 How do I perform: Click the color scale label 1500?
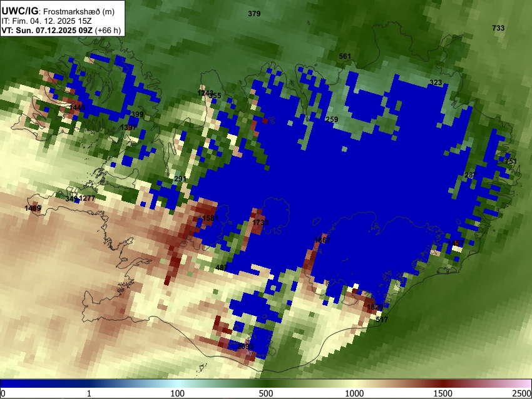[x=443, y=393]
